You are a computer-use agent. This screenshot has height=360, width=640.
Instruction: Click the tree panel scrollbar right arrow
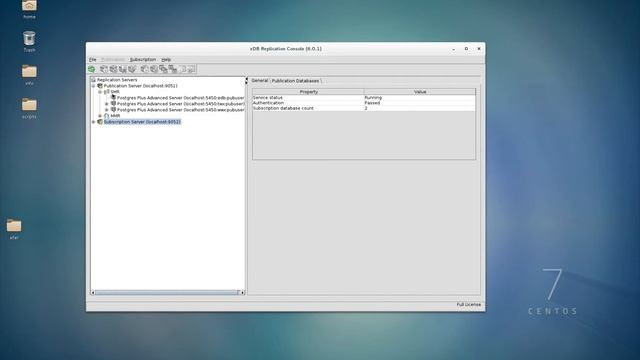pyautogui.click(x=242, y=292)
